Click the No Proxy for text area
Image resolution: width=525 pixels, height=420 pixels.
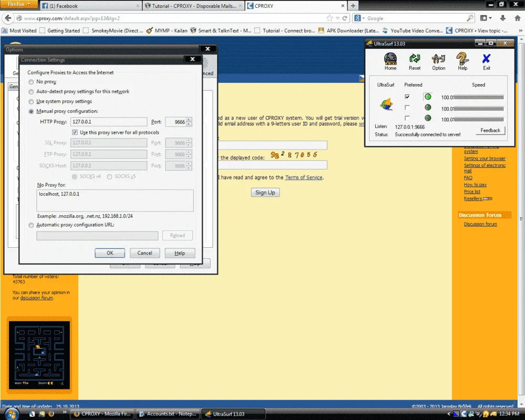click(x=115, y=201)
